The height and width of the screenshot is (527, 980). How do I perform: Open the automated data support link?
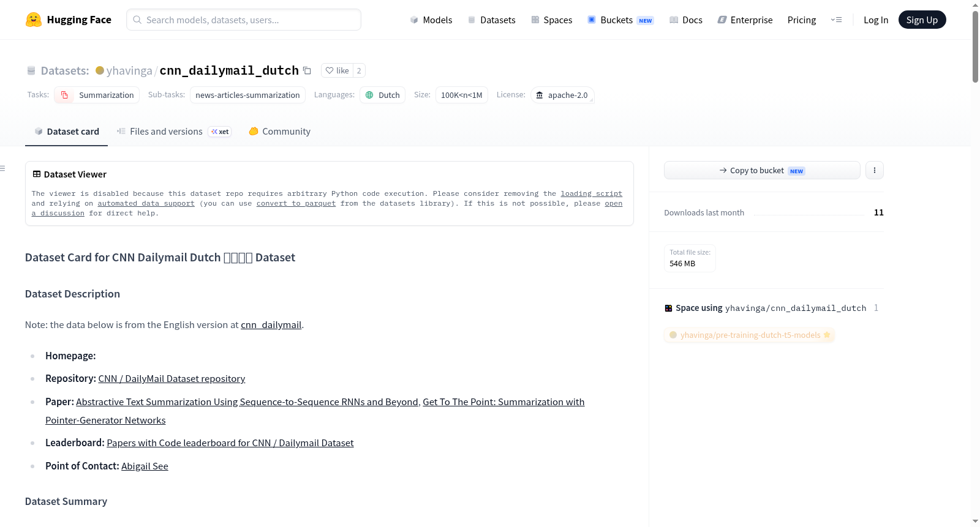tap(146, 203)
